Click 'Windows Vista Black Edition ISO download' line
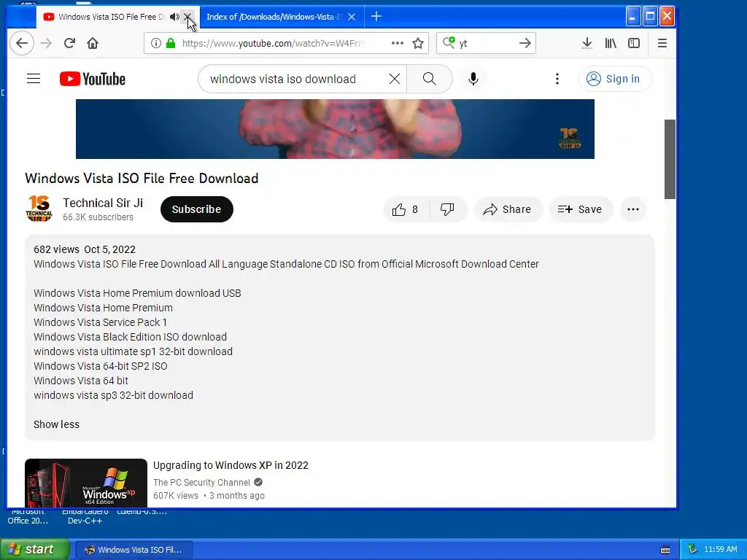This screenshot has width=747, height=560. [x=130, y=337]
